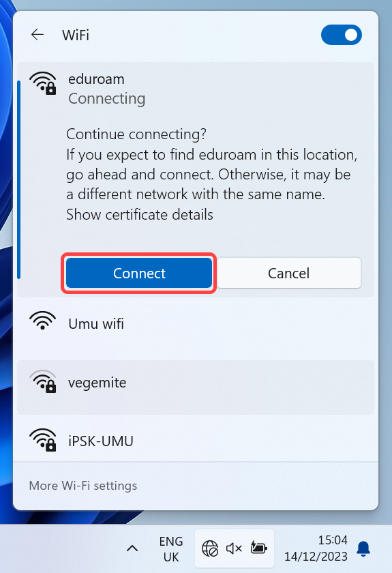The image size is (392, 573).
Task: Click the Umu wifi signal icon
Action: (x=43, y=321)
